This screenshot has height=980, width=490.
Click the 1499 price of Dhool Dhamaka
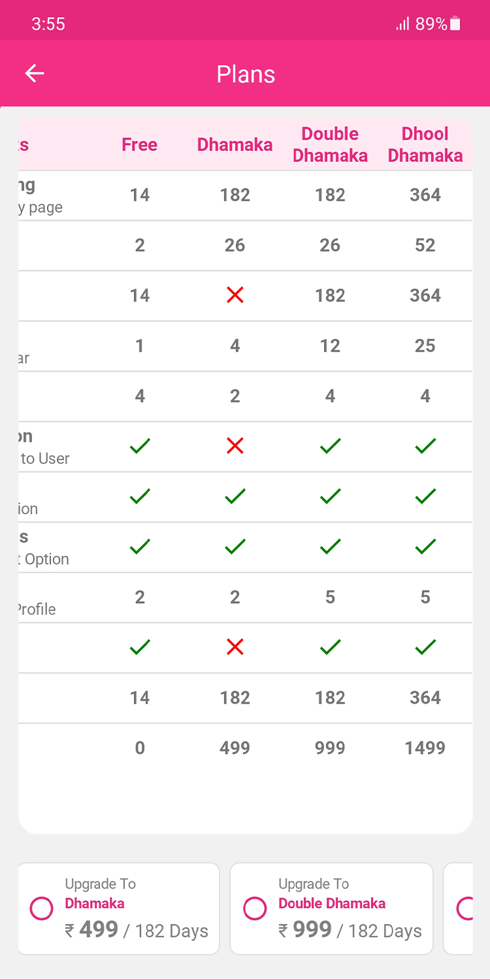425,748
